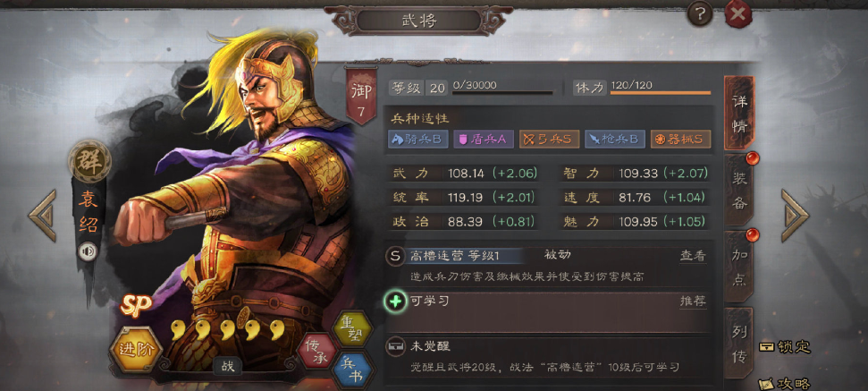
Task: Open the 攻略 guide link
Action: (786, 383)
